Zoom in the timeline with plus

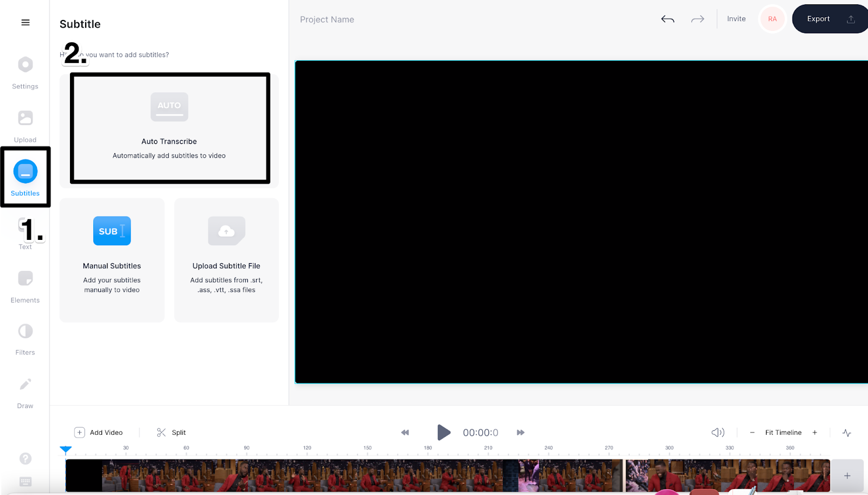(x=815, y=433)
